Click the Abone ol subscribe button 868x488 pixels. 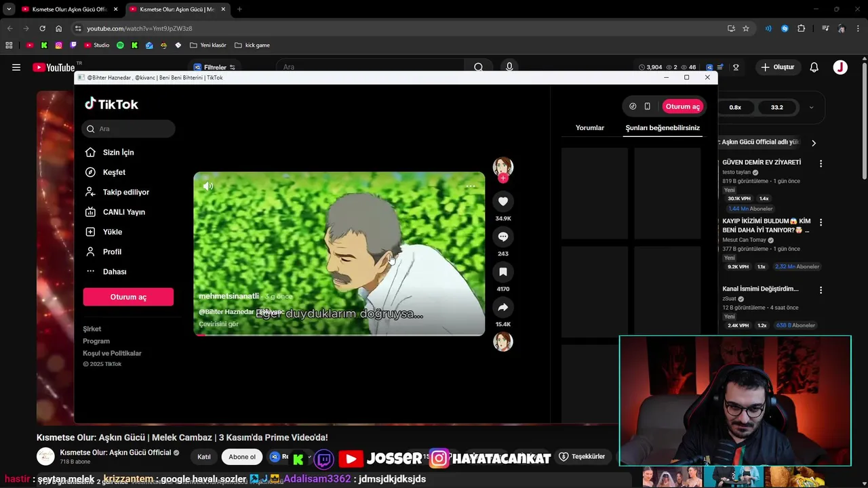click(x=242, y=457)
